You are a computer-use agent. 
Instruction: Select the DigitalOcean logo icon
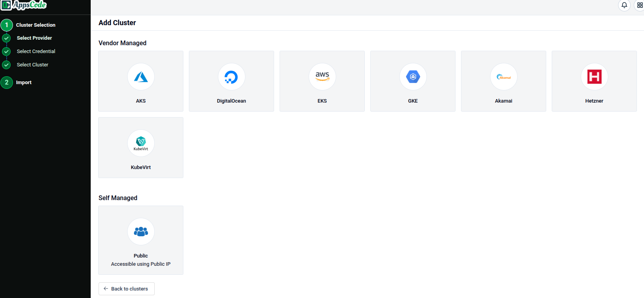[x=232, y=77]
